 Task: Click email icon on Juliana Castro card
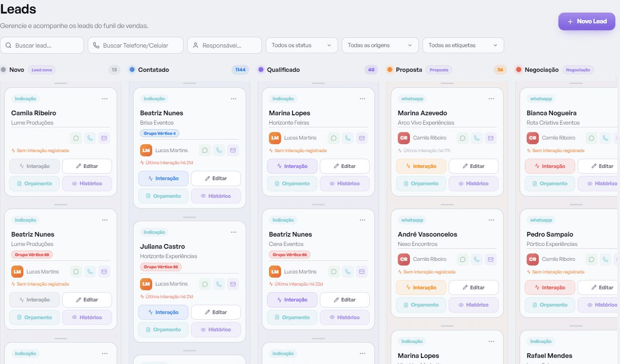click(x=233, y=284)
